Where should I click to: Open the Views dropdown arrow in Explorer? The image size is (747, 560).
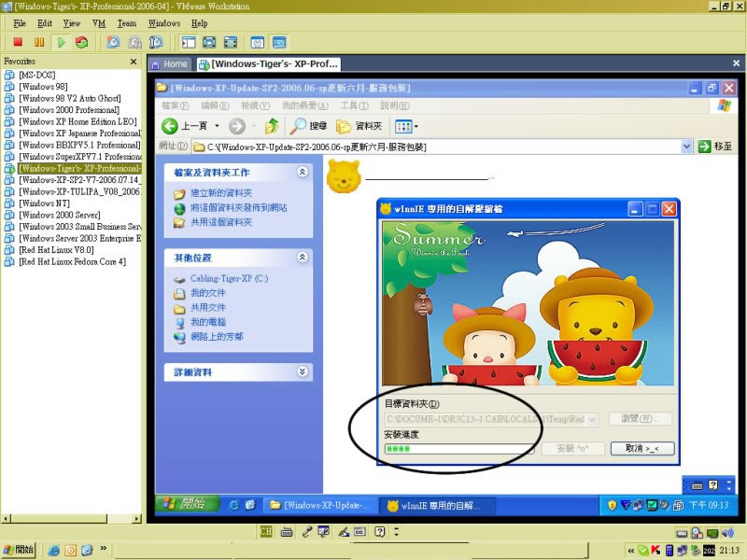click(416, 126)
